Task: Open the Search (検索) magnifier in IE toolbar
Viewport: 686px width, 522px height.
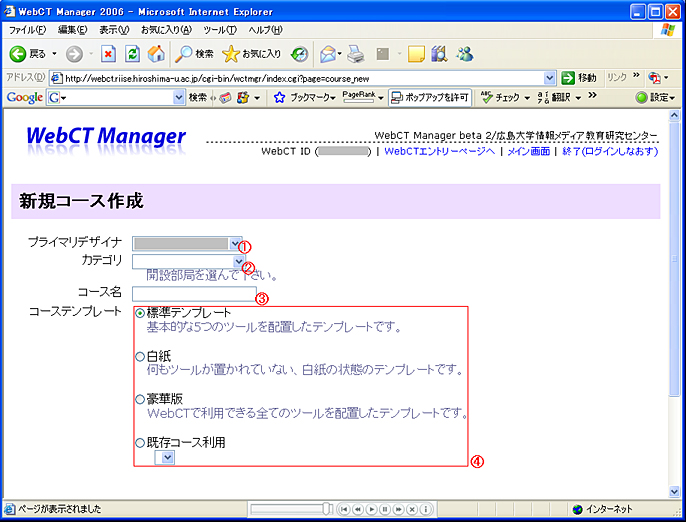Action: point(194,54)
